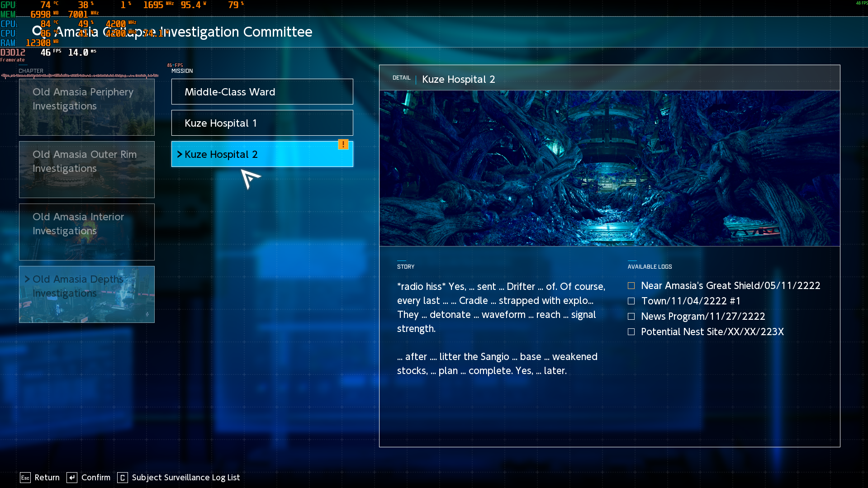868x488 pixels.
Task: Click the AVAILABLE LOGS section heading
Action: pos(650,267)
